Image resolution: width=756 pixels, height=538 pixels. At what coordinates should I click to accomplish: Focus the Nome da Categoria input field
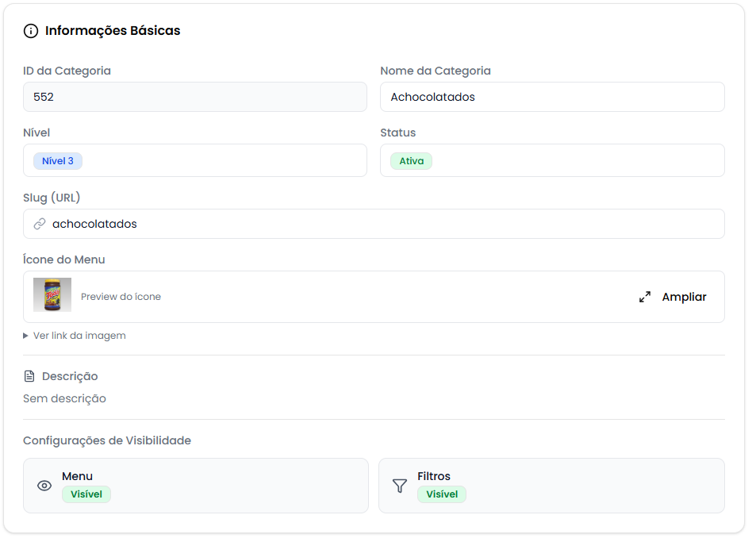552,97
